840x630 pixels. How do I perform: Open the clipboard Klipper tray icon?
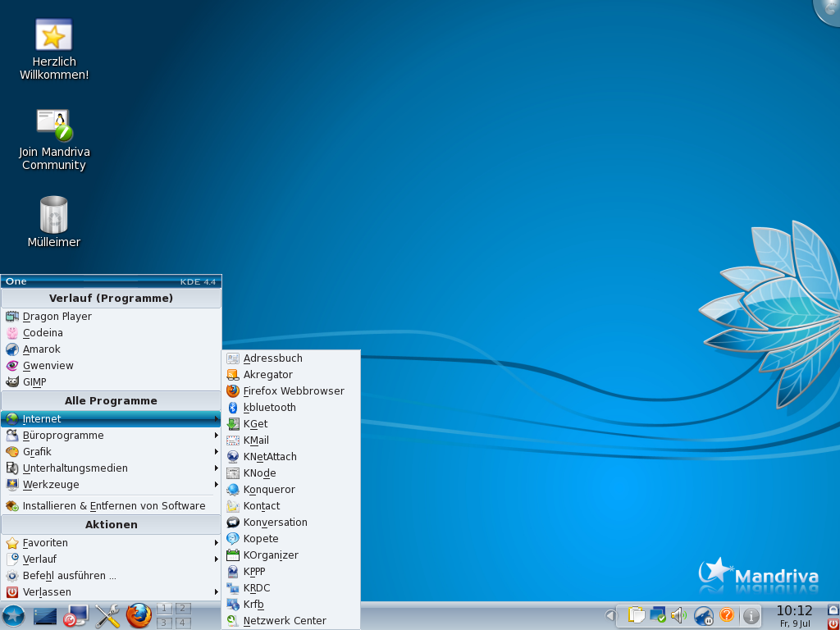click(x=636, y=615)
